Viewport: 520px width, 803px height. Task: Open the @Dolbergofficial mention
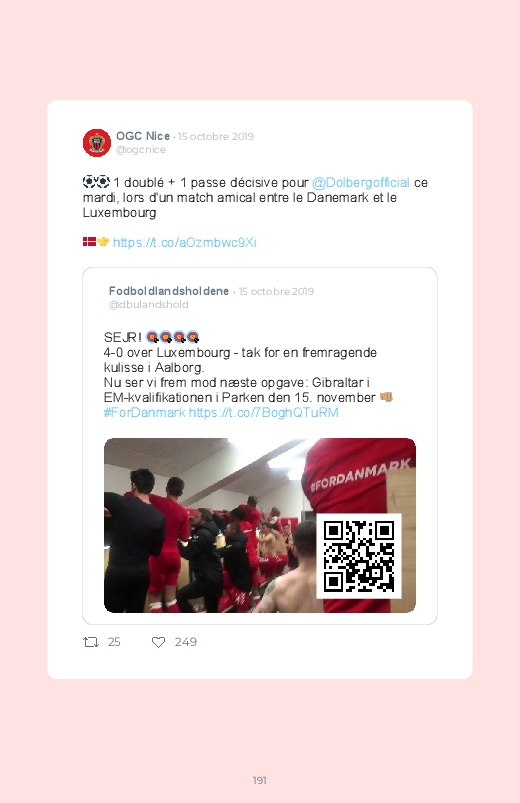point(361,183)
